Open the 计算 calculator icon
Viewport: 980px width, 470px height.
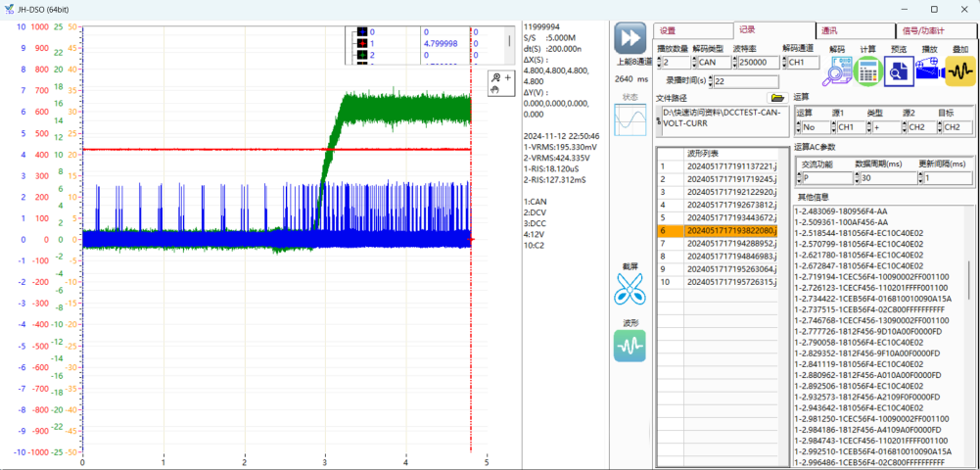[x=868, y=71]
